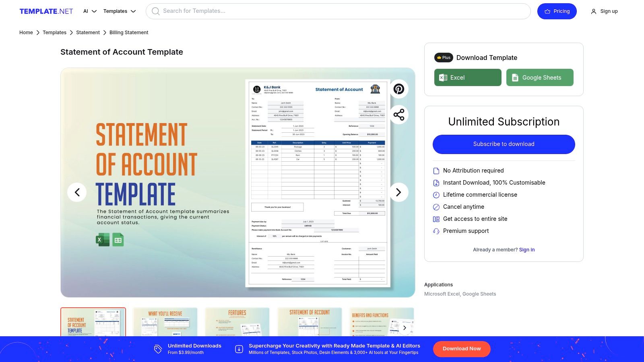644x362 pixels.
Task: Click the TEMPLATE.NET logo
Action: pyautogui.click(x=46, y=11)
